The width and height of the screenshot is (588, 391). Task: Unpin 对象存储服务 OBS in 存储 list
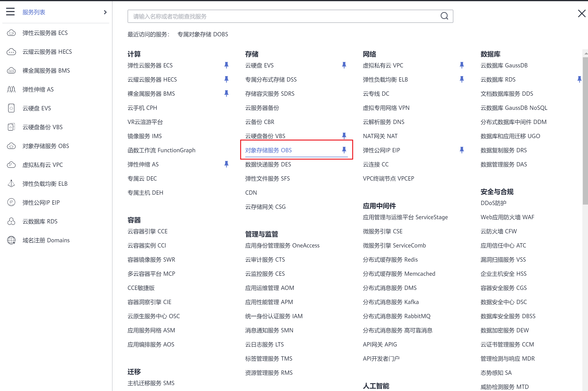point(344,150)
